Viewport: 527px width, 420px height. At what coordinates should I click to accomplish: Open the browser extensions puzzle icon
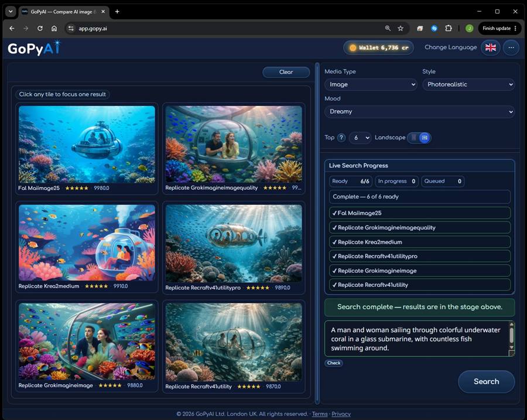point(449,29)
